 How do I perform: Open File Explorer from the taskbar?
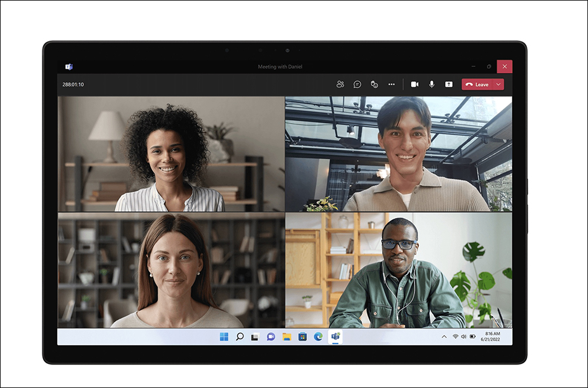pyautogui.click(x=287, y=337)
